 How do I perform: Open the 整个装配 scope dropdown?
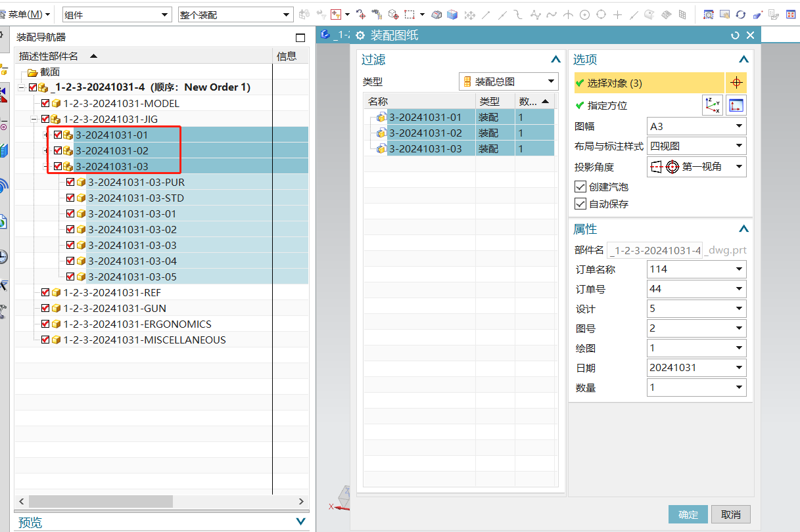coord(235,14)
